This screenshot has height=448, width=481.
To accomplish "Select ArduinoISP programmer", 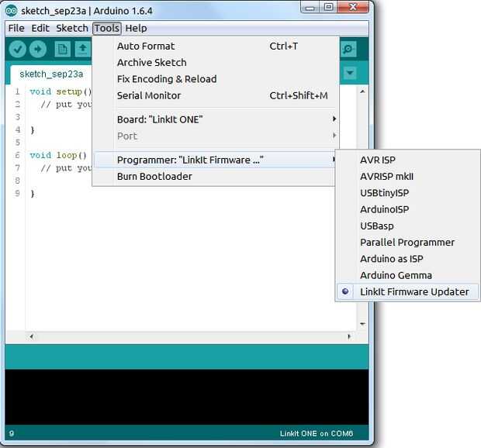I will click(407, 209).
